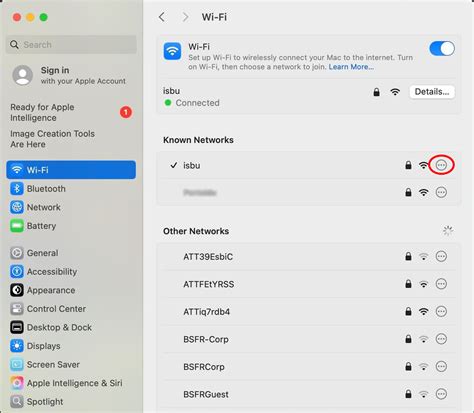The image size is (474, 413).
Task: Open more options for ATT39EsbiC
Action: click(441, 256)
